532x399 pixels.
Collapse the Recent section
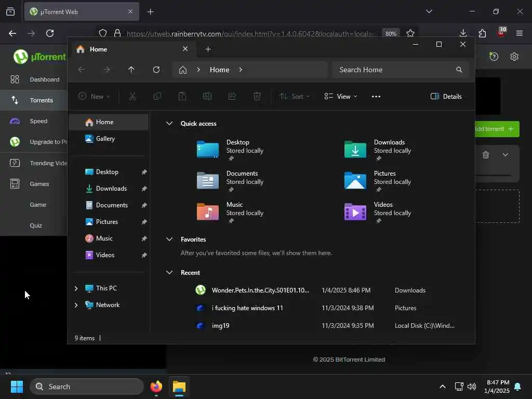169,272
